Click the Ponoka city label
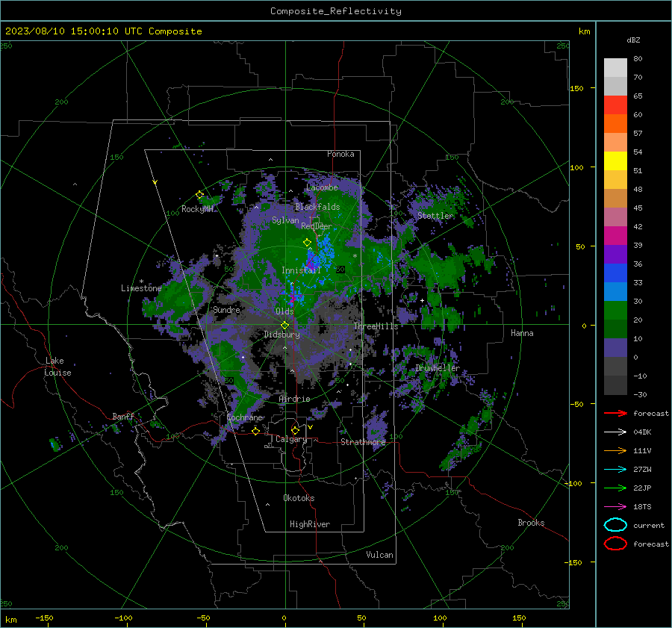 [x=340, y=154]
